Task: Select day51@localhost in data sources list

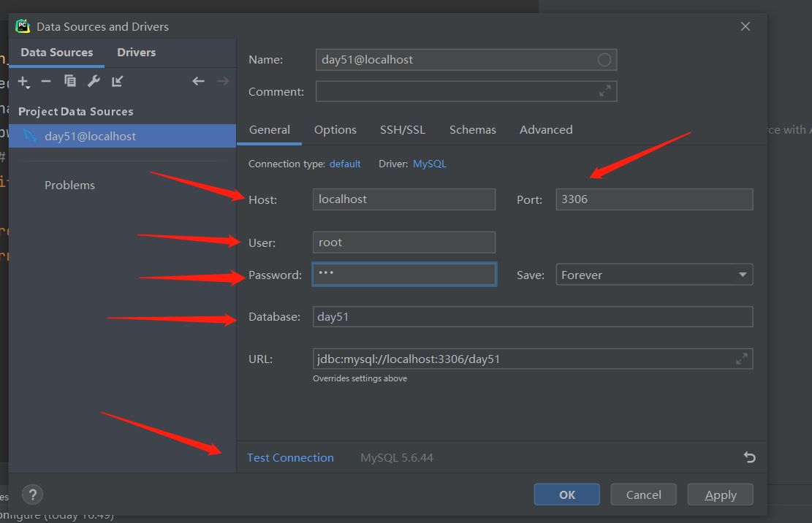Action: [122, 136]
